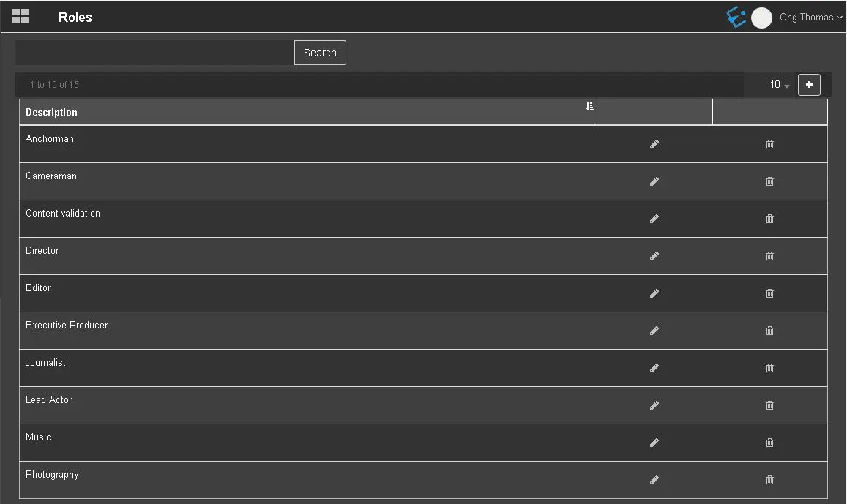The width and height of the screenshot is (847, 504).
Task: Click the user avatar circle
Action: point(761,18)
